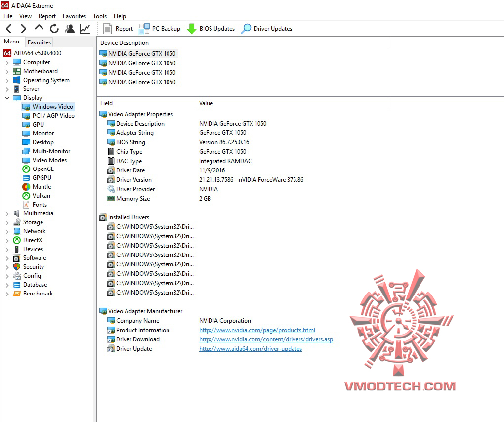Click the Field column header
The height and width of the screenshot is (422, 504).
[146, 103]
